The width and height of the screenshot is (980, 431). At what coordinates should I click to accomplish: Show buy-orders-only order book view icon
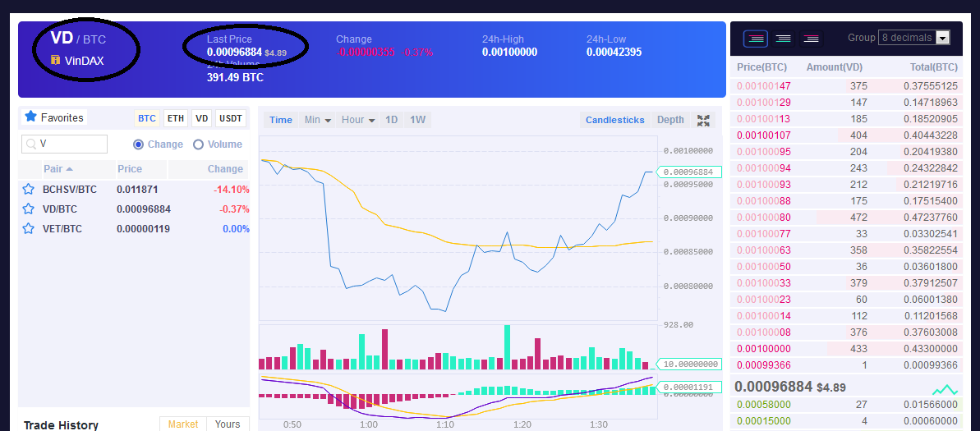point(783,38)
